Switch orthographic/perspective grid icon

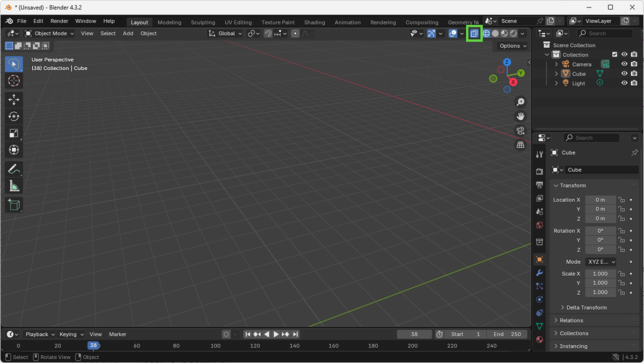click(x=520, y=145)
